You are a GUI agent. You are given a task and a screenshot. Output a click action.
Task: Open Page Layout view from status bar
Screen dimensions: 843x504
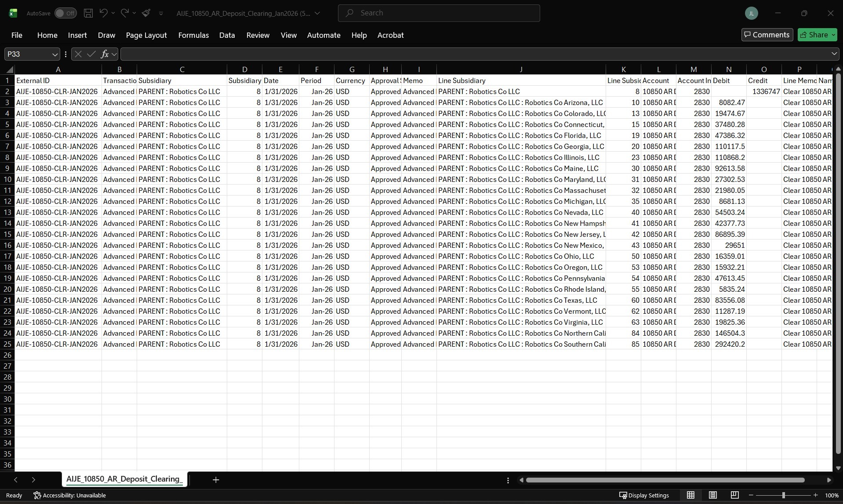pos(712,495)
